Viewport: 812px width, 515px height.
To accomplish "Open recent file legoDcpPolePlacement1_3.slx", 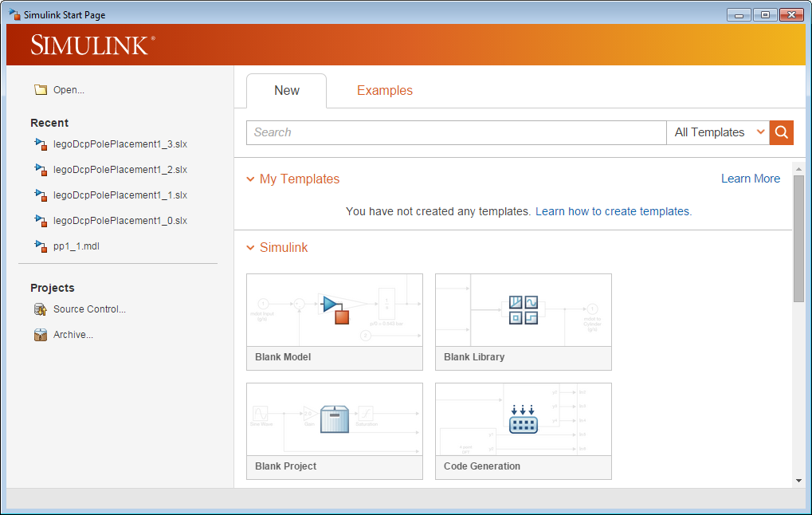I will [x=120, y=144].
